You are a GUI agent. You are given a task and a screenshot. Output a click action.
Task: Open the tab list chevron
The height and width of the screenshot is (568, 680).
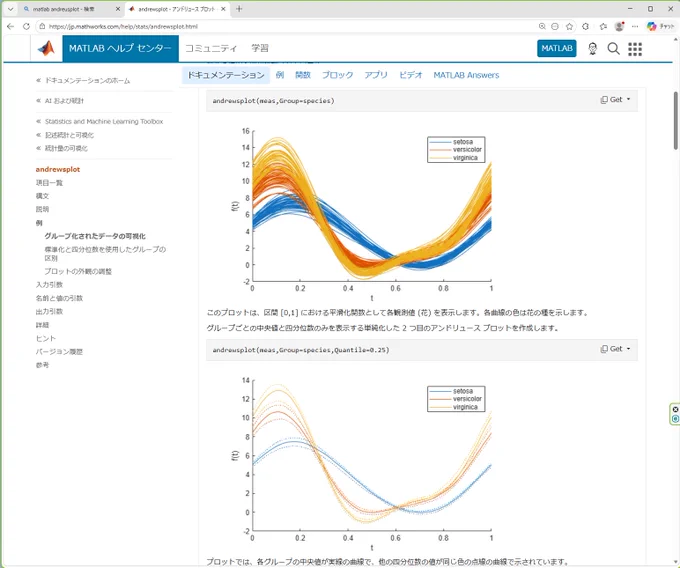coord(10,9)
